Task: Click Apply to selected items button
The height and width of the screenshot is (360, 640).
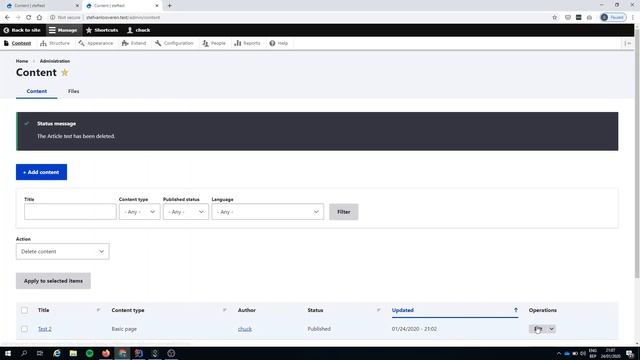Action: click(x=53, y=281)
